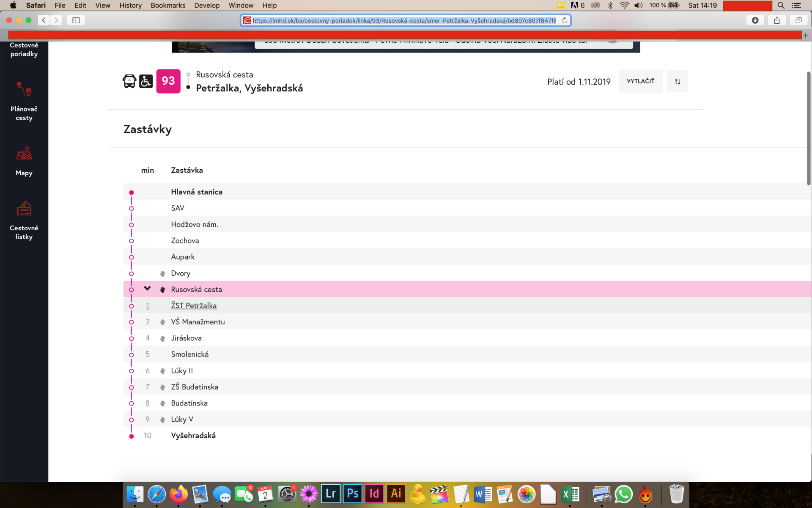
Task: Click the pink line 93 badge
Action: 168,81
